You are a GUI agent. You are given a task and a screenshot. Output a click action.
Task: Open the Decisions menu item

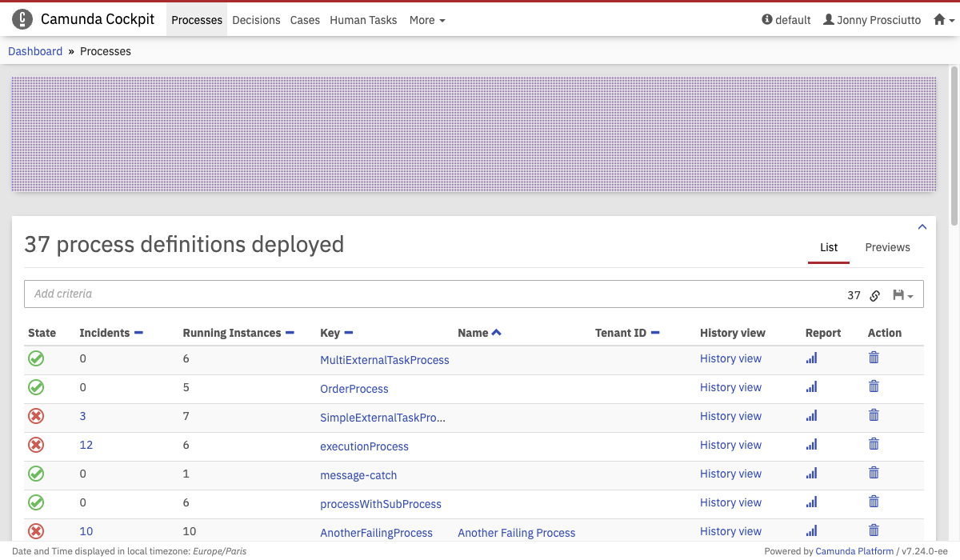tap(256, 20)
